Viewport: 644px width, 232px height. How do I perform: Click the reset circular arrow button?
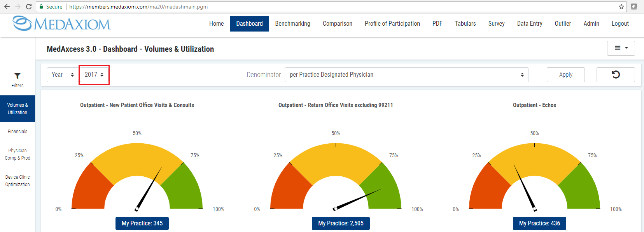coord(616,75)
